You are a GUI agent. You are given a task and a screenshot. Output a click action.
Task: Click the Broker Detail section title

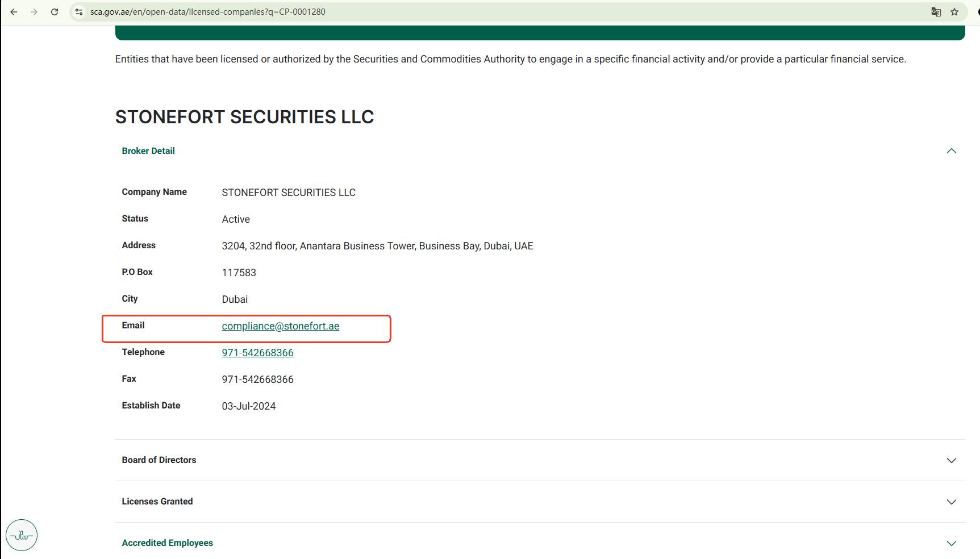pyautogui.click(x=148, y=151)
